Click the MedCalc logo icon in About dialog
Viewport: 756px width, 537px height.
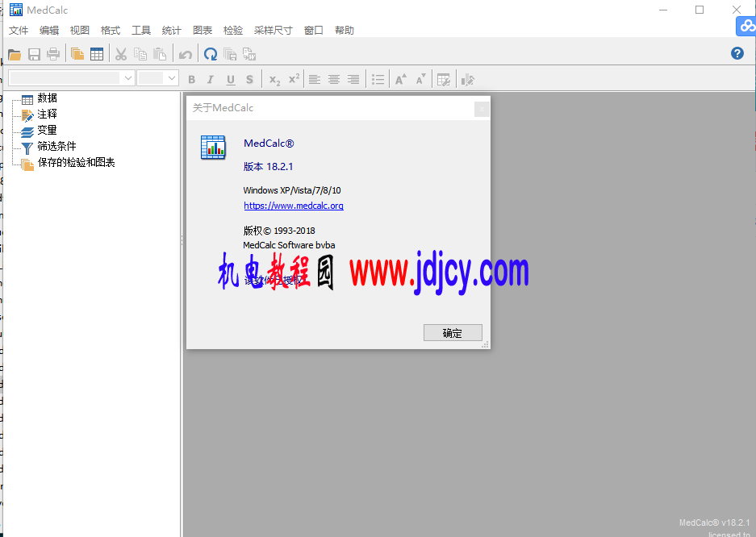[213, 148]
